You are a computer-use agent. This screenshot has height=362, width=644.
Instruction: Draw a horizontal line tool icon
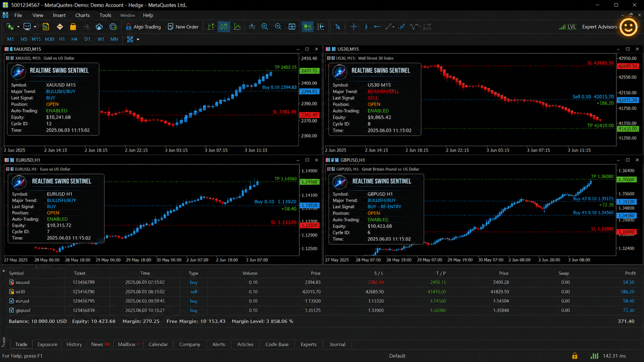coord(377,27)
